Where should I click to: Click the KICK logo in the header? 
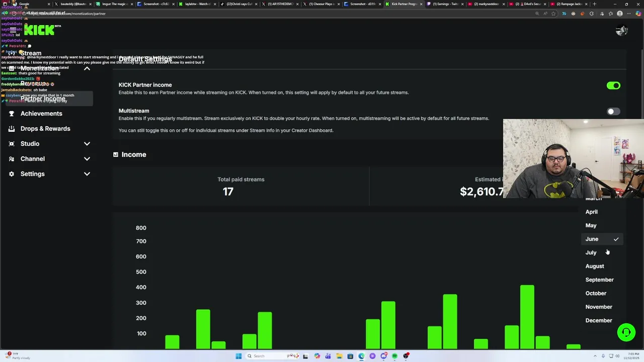39,30
